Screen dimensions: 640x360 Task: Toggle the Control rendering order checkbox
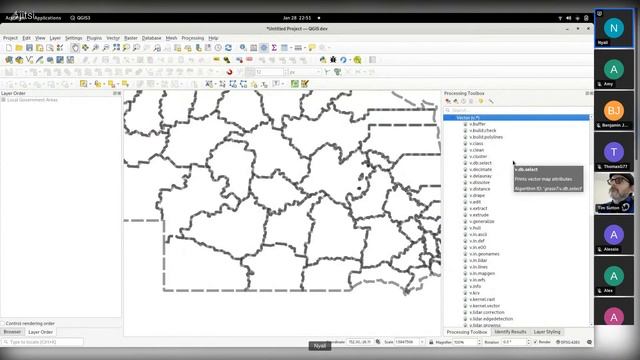pos(3,323)
